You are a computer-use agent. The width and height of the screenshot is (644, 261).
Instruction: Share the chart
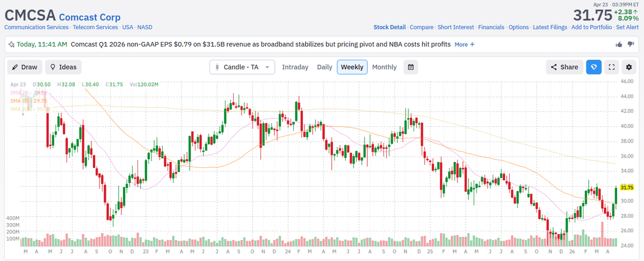565,67
